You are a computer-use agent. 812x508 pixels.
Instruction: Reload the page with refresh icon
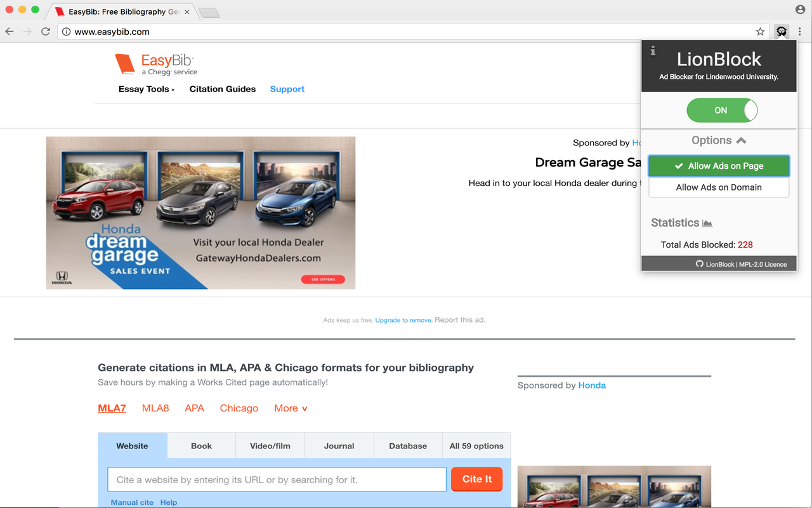coord(46,32)
